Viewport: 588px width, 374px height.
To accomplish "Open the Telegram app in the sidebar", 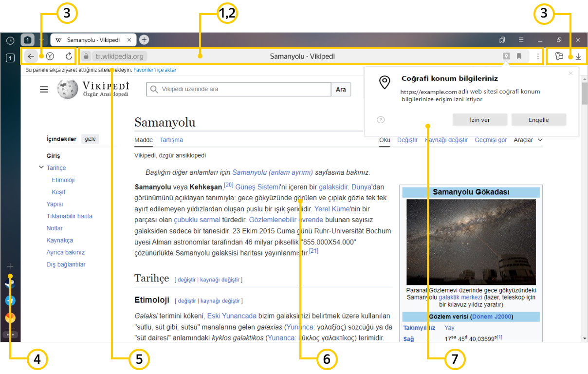I will (x=10, y=300).
